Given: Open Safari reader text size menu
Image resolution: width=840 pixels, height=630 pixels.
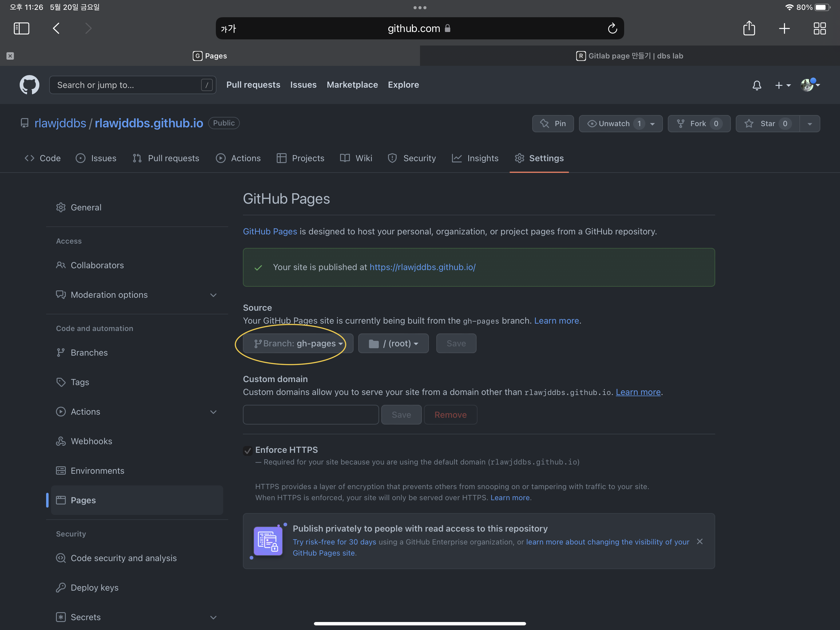Looking at the screenshot, I should pos(228,29).
